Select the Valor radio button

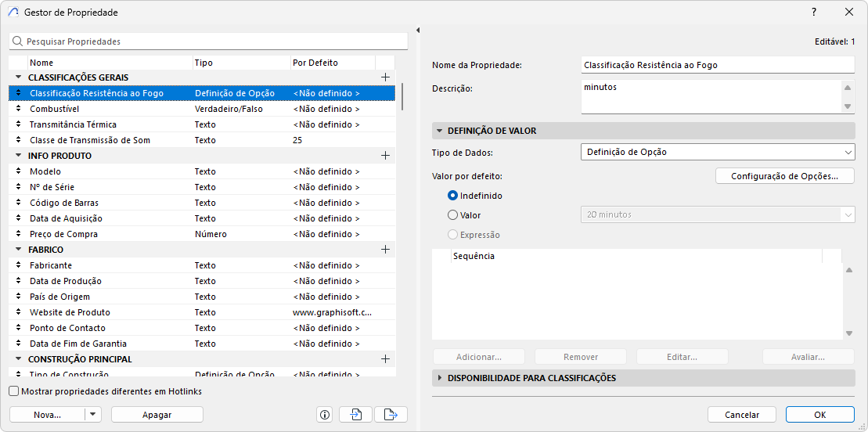click(453, 215)
